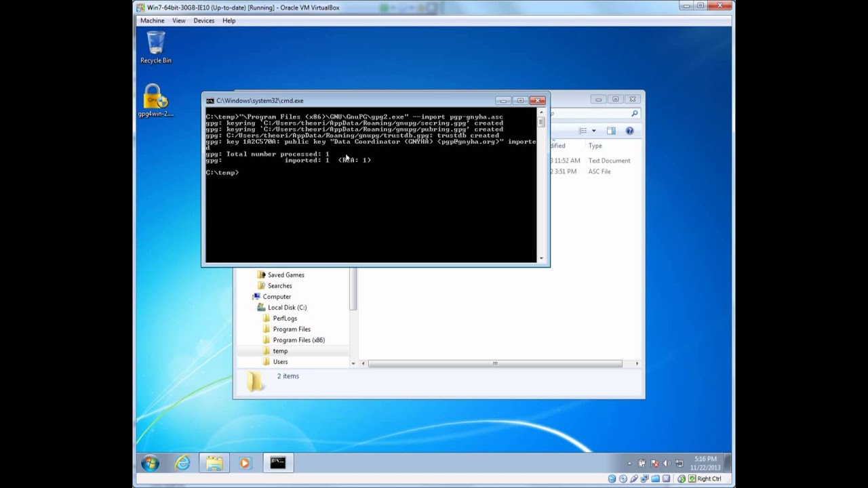The image size is (868, 488).
Task: Click the Explorer search magnifier icon
Action: click(635, 113)
